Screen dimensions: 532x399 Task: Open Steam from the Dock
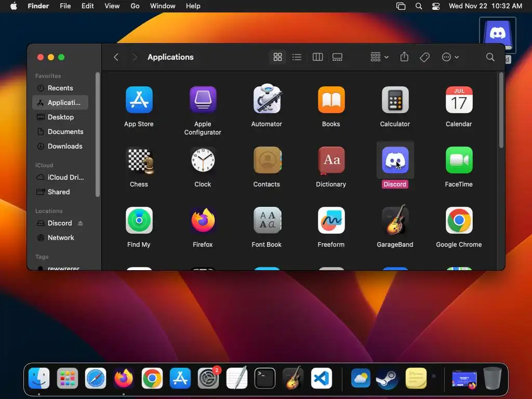[x=388, y=378]
